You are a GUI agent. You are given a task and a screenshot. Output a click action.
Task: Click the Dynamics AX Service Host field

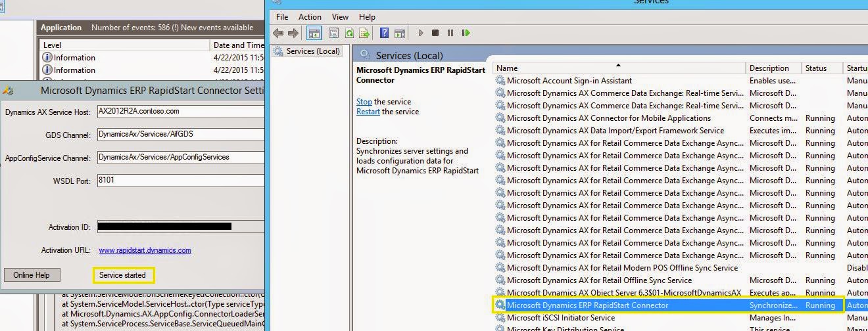(x=181, y=112)
